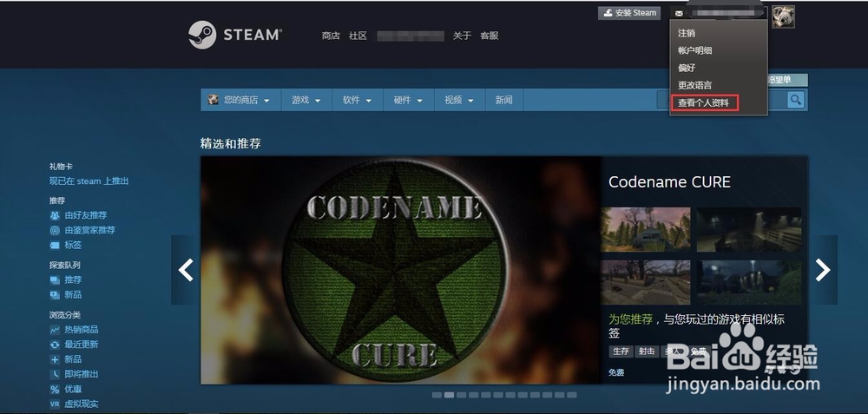
Task: Go to next featured game with right arrow
Action: [823, 270]
